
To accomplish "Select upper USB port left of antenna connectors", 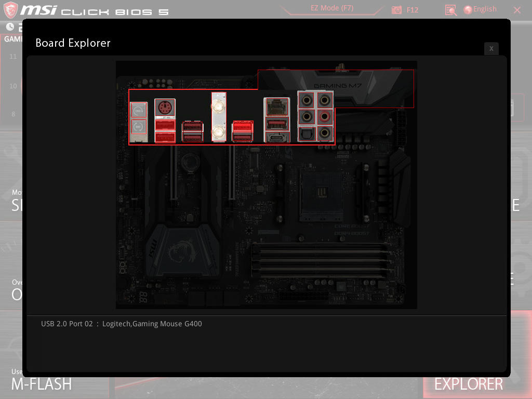I will click(193, 127).
